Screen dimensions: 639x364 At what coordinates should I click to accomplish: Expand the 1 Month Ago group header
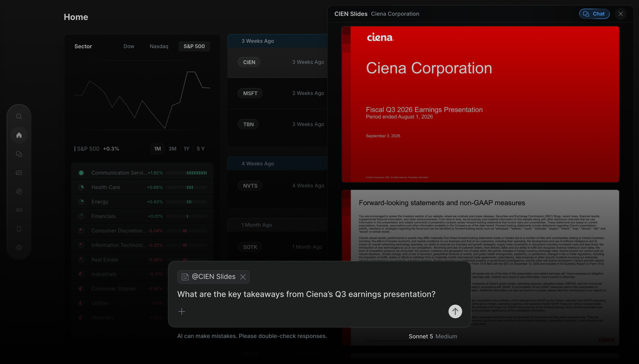tap(277, 225)
